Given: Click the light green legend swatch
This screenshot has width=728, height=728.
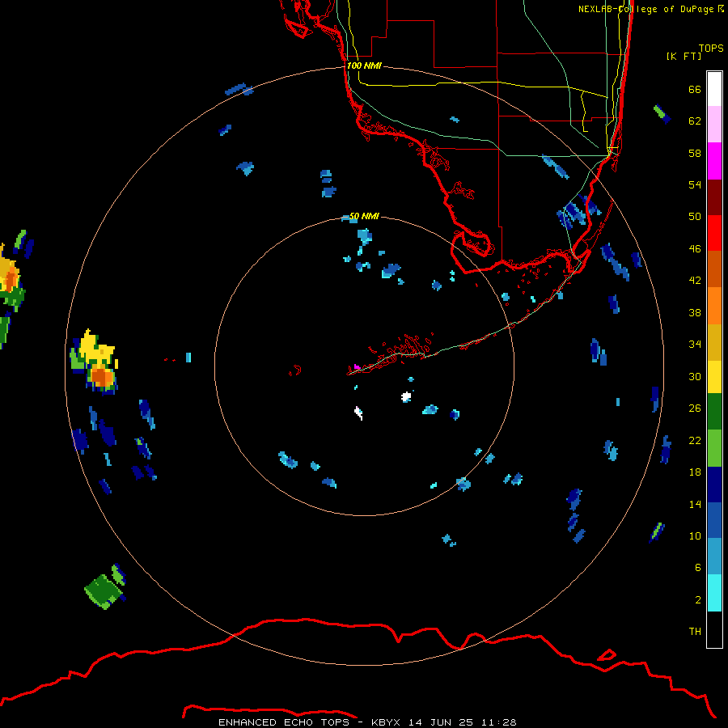Looking at the screenshot, I should (714, 448).
